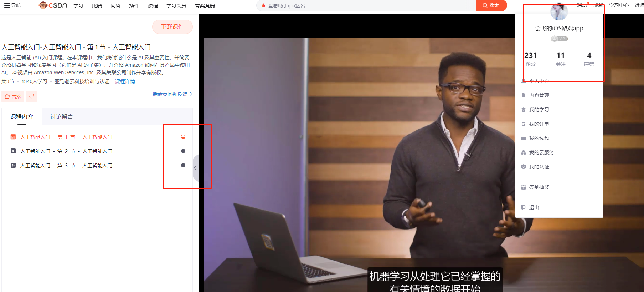
Task: Open the 导航 hamburger menu
Action: coord(12,5)
